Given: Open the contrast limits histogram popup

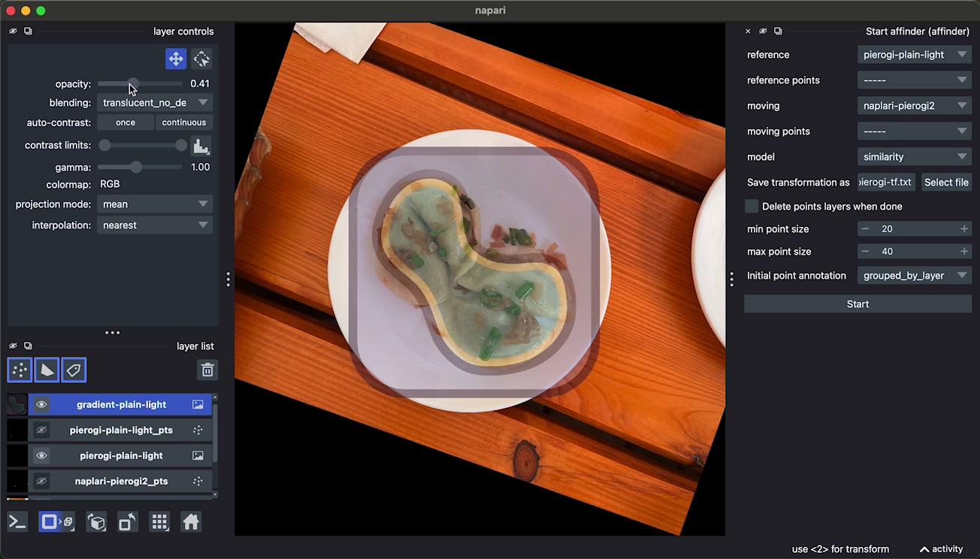Looking at the screenshot, I should click(201, 146).
